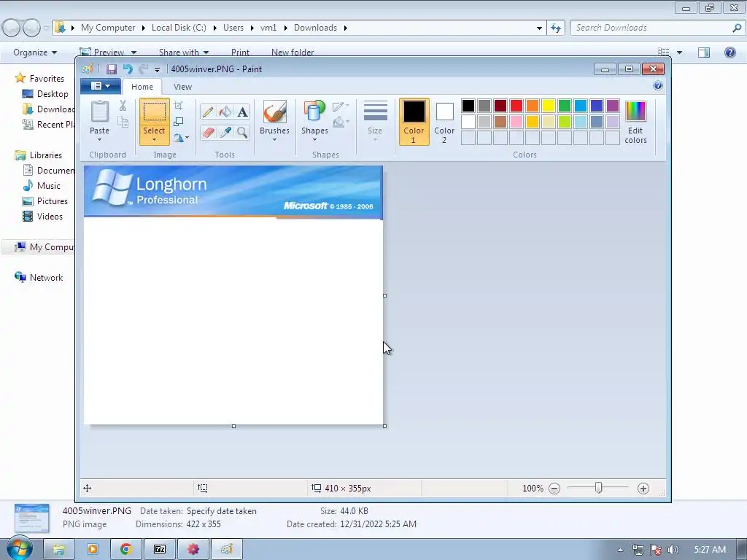Viewport: 747px width, 560px height.
Task: Expand the Paste dropdown arrow
Action: (x=99, y=139)
